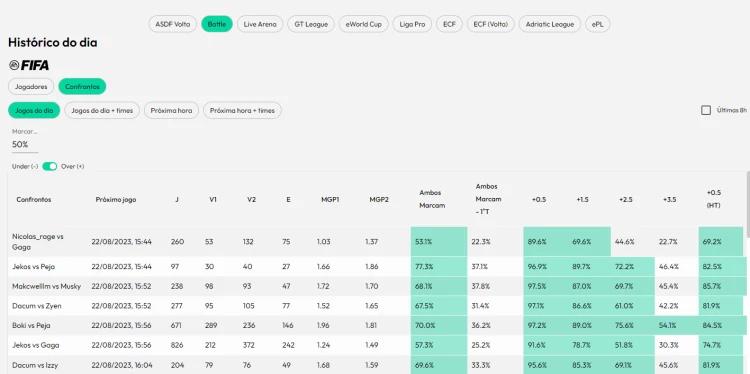Open the Jekos vs Gaga matchup
750x374 pixels.
point(36,345)
